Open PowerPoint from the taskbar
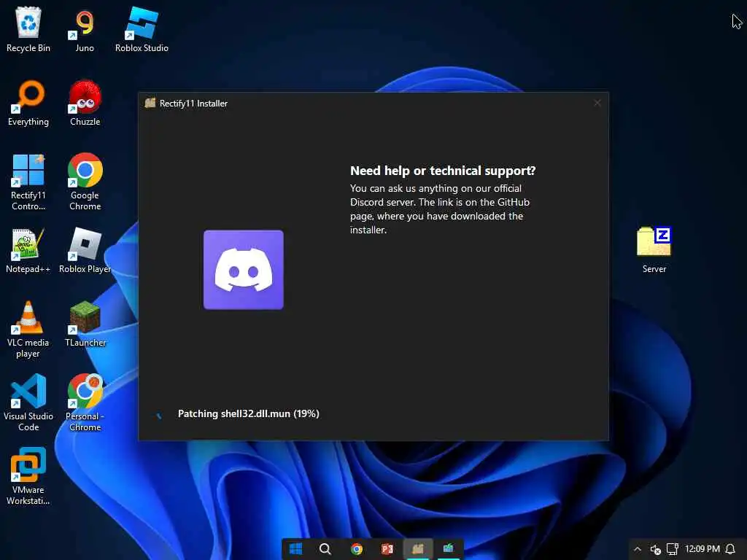Viewport: 747px width, 560px height. pyautogui.click(x=387, y=549)
